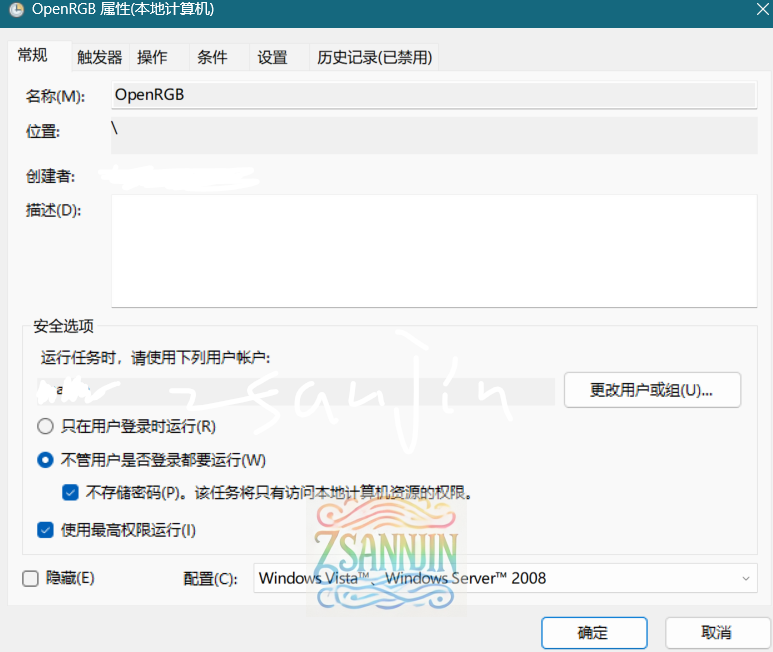Toggle 使用最高权限运行(I) checkbox

pyautogui.click(x=45, y=530)
